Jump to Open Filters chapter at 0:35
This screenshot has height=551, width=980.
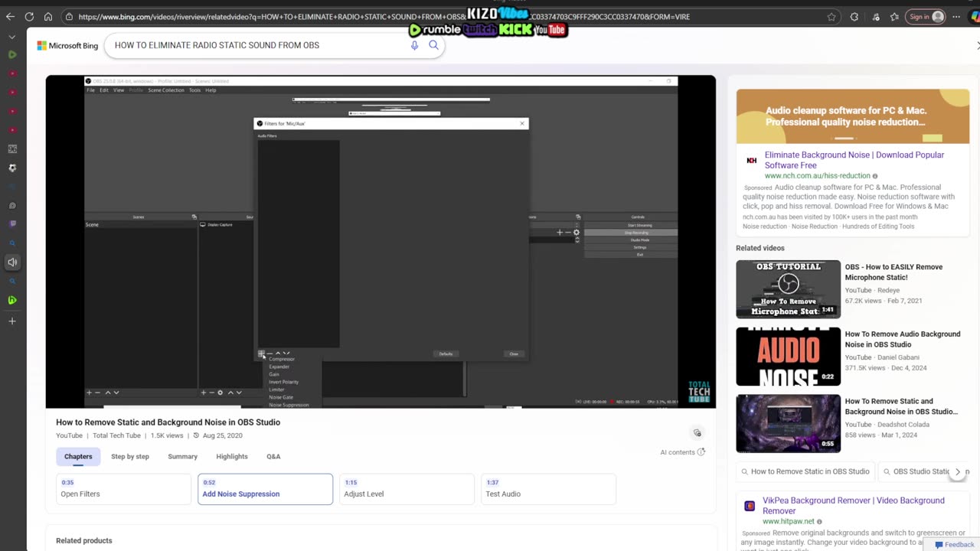[123, 489]
